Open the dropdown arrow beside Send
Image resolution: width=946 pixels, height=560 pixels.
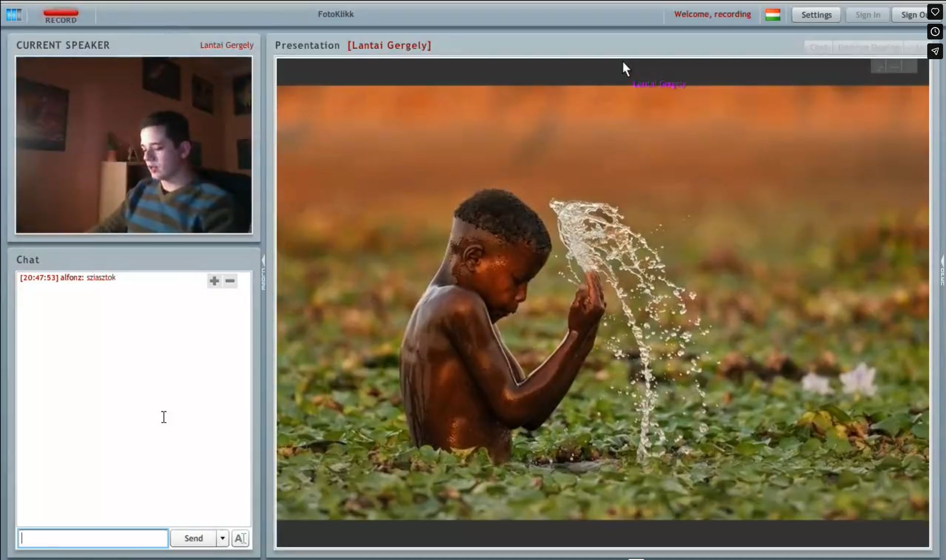click(x=222, y=538)
